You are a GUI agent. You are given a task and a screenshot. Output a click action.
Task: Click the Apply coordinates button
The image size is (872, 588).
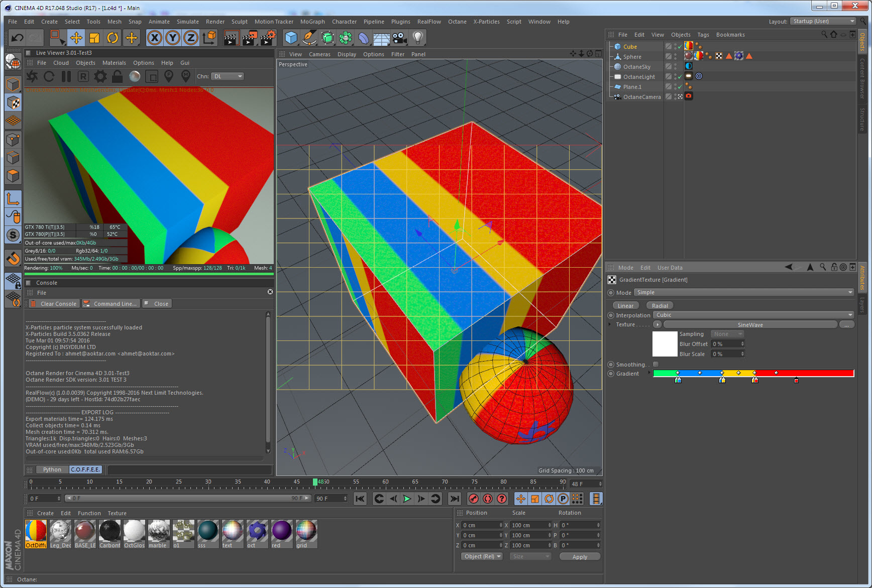[580, 556]
